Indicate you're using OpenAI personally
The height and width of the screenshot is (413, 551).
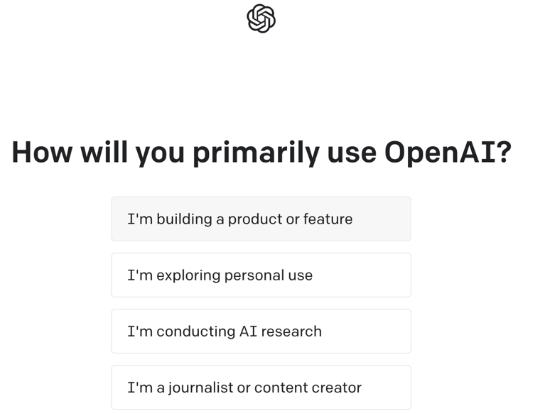(x=261, y=275)
